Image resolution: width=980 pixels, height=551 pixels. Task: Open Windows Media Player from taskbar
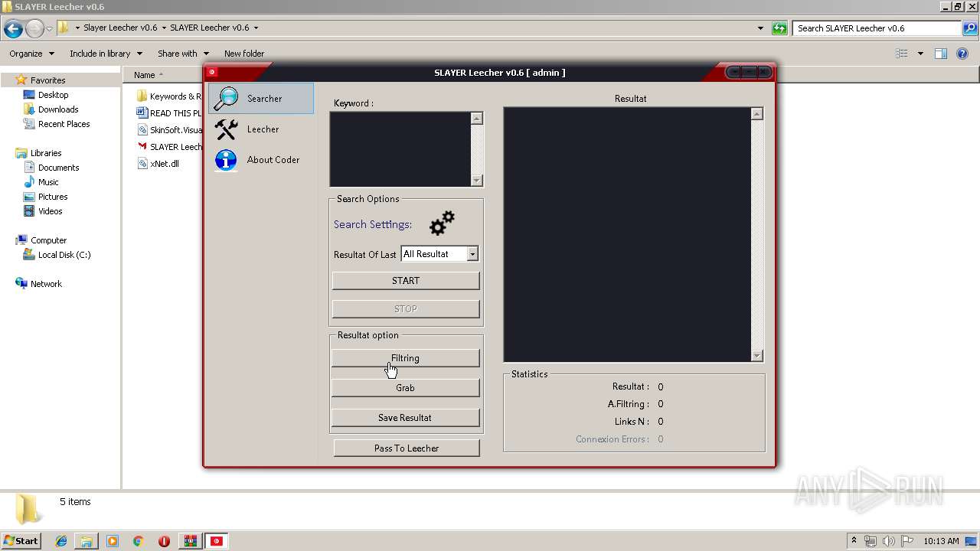point(113,541)
